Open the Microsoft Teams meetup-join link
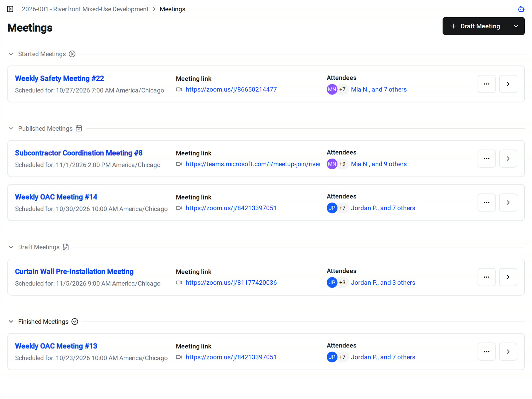 [253, 164]
